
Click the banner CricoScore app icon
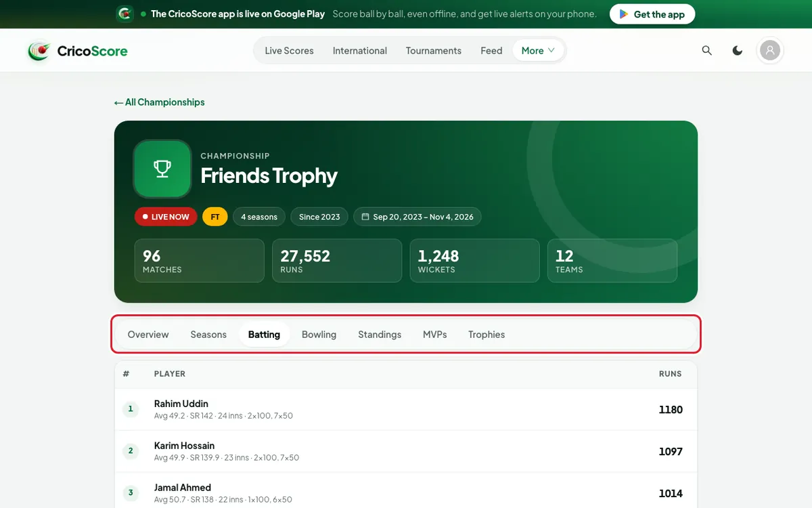tap(125, 14)
